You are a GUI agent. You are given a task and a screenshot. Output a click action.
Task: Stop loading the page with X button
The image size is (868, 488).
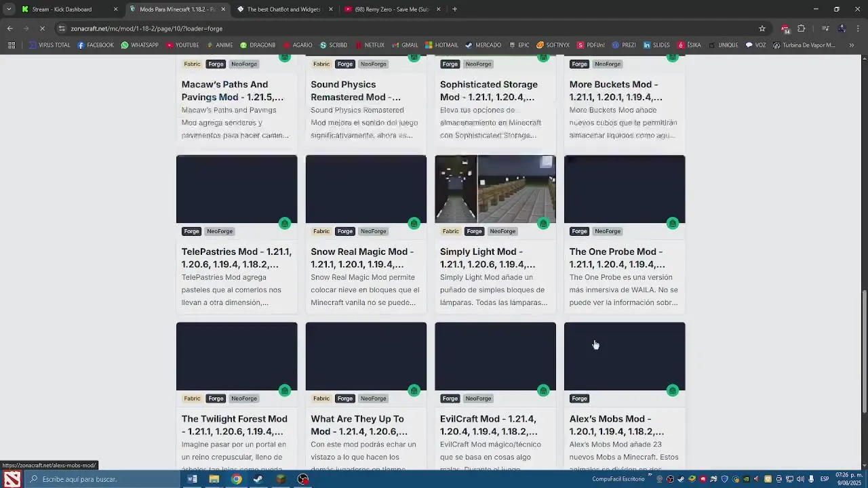point(42,28)
